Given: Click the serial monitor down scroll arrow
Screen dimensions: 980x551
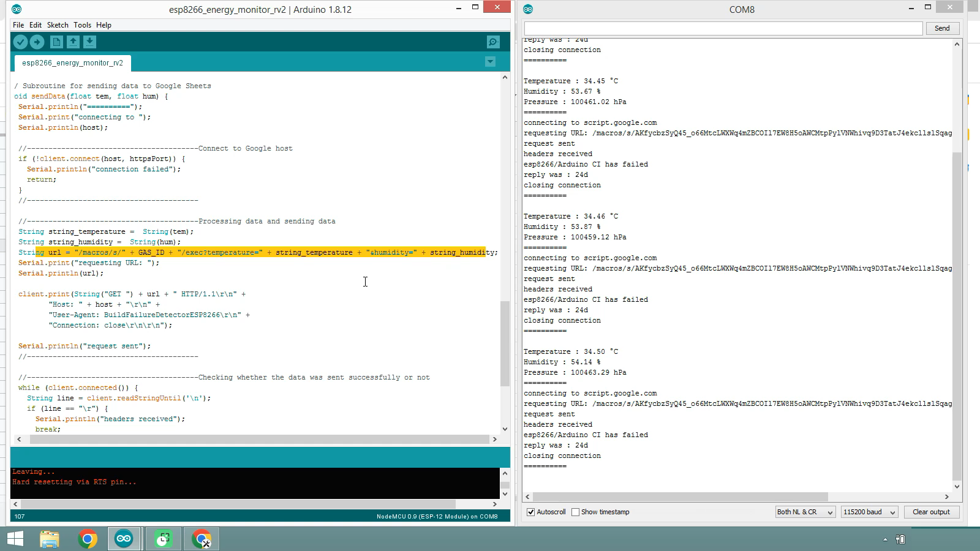Looking at the screenshot, I should click(957, 487).
